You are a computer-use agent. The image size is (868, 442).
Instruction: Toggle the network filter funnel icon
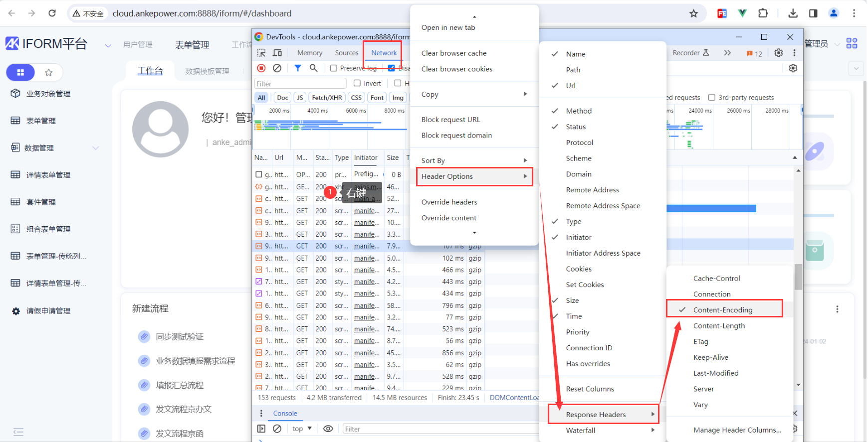298,68
